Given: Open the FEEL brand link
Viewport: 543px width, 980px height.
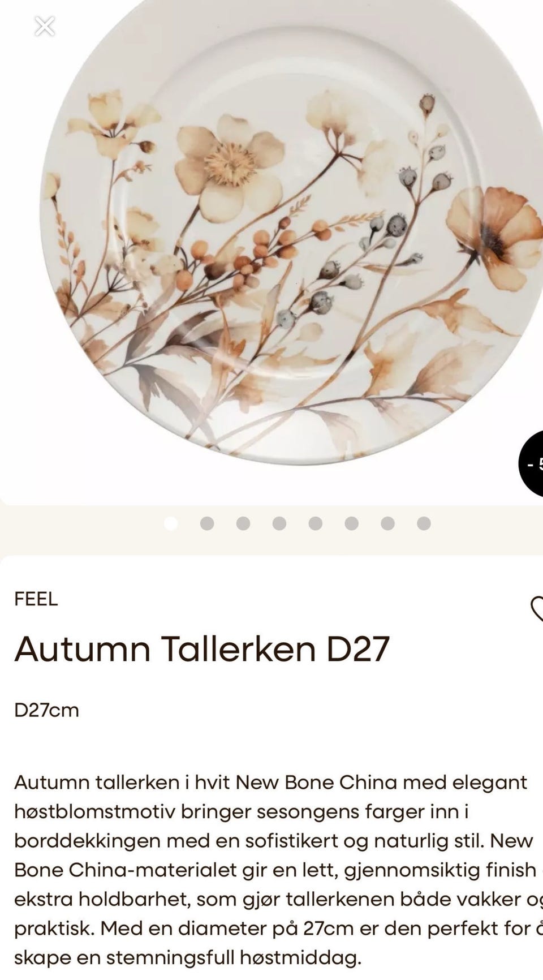Looking at the screenshot, I should pyautogui.click(x=36, y=599).
